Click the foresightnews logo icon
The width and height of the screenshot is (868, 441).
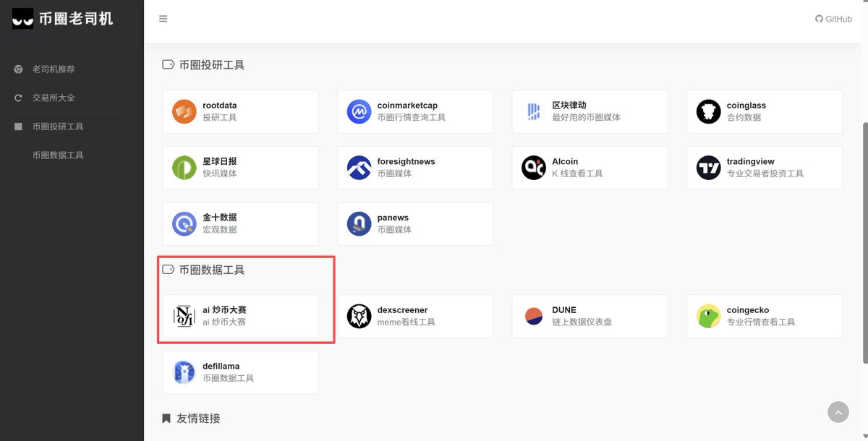click(x=359, y=168)
